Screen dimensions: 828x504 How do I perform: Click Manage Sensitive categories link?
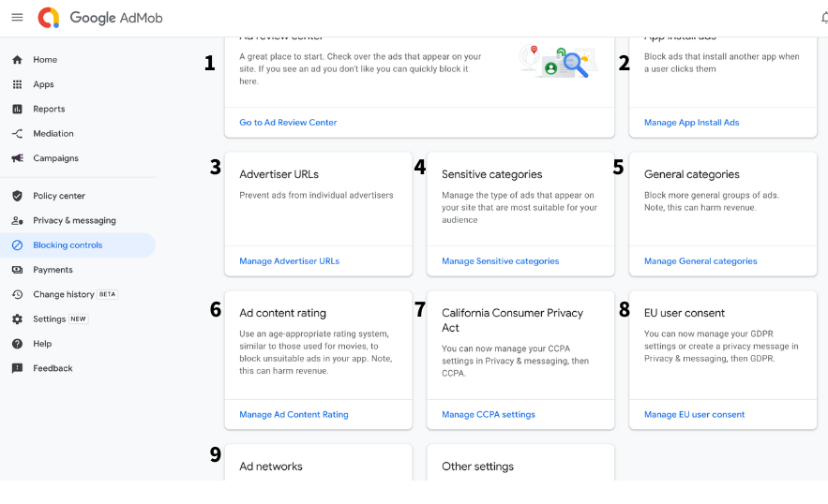(x=500, y=261)
